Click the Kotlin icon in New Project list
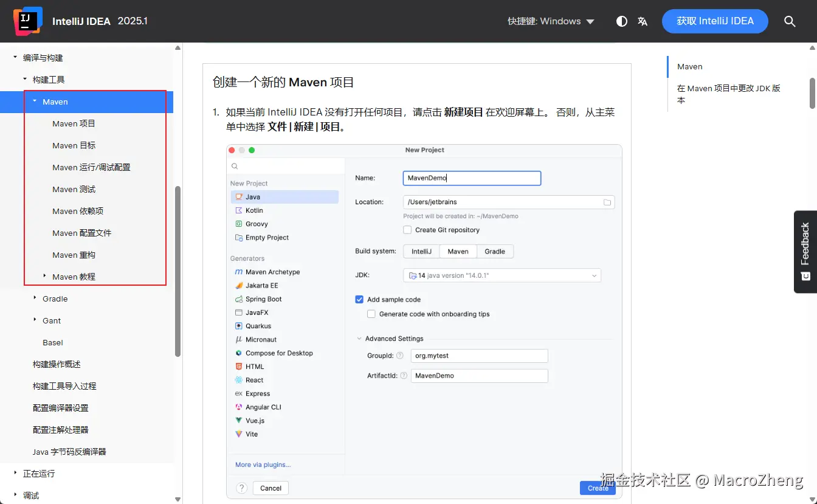The image size is (817, 504). tap(239, 210)
